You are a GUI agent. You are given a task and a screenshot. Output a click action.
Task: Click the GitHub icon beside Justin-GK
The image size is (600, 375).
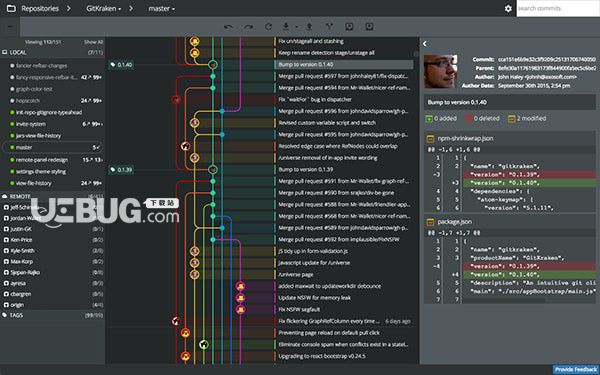coord(6,229)
